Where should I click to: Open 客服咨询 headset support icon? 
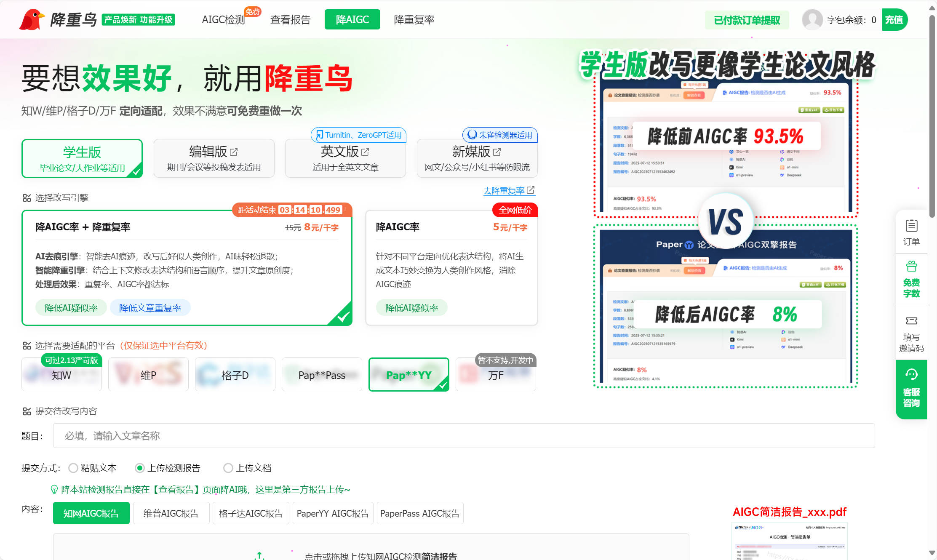click(911, 374)
